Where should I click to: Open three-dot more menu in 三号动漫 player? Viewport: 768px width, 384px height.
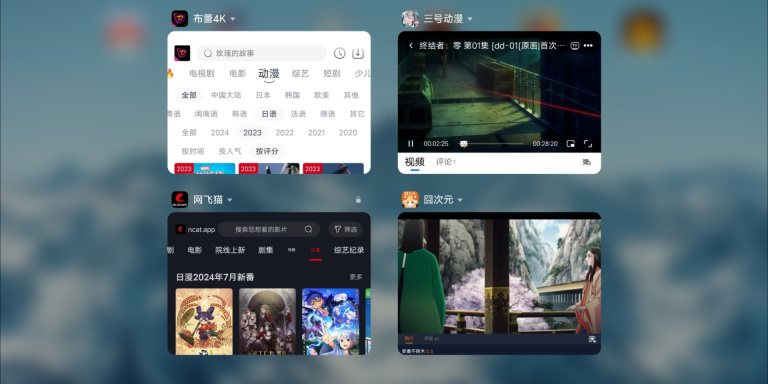coord(588,46)
